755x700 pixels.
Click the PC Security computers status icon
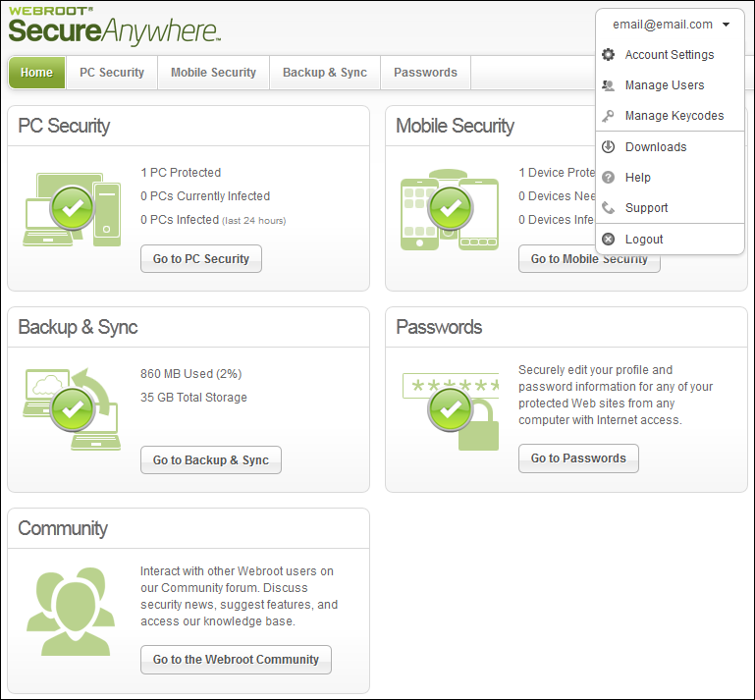pos(72,209)
